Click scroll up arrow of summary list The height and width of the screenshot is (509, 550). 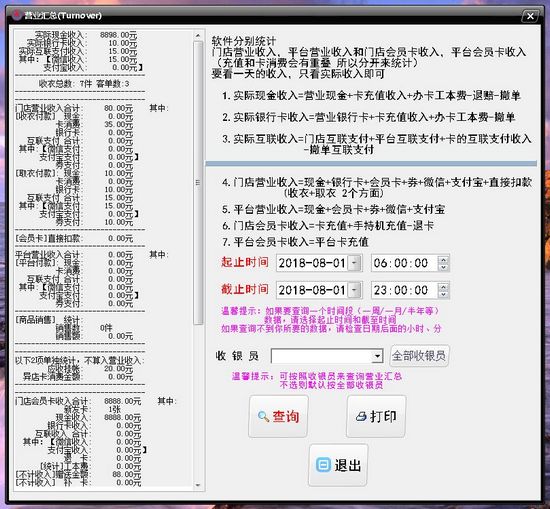[x=198, y=35]
